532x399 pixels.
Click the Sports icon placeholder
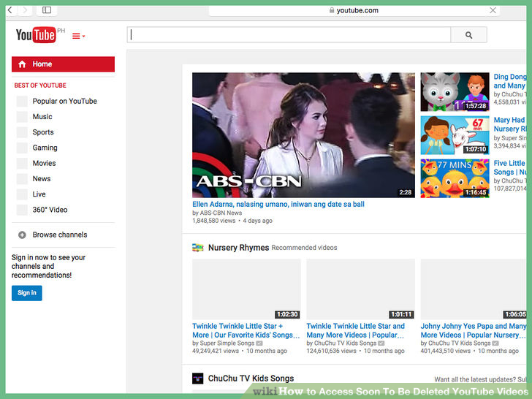(x=22, y=132)
